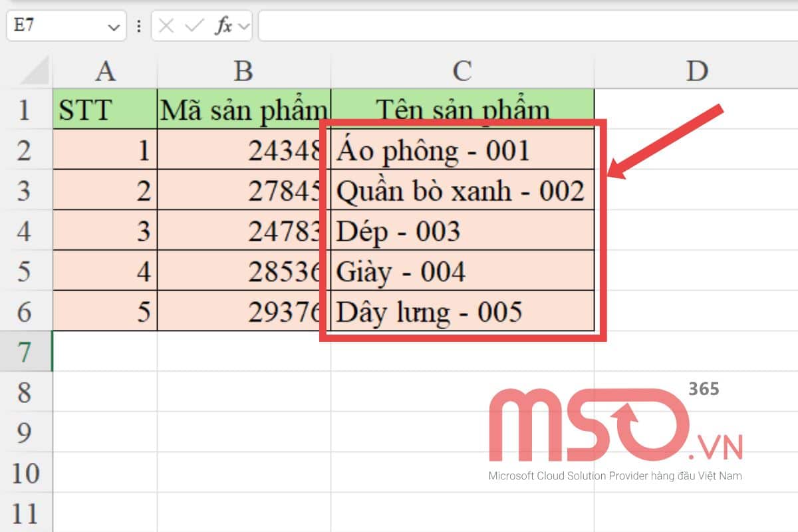Select row 5 header
This screenshot has width=798, height=532.
pos(26,271)
